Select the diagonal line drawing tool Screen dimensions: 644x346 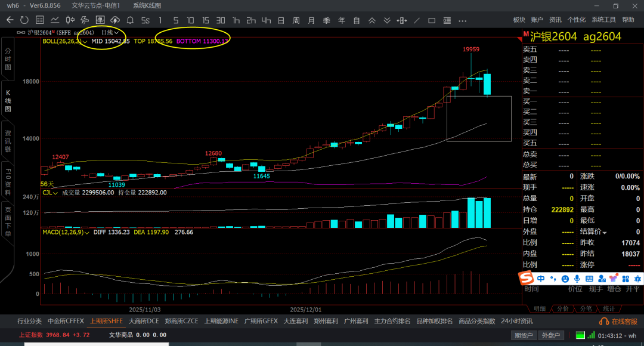(417, 20)
